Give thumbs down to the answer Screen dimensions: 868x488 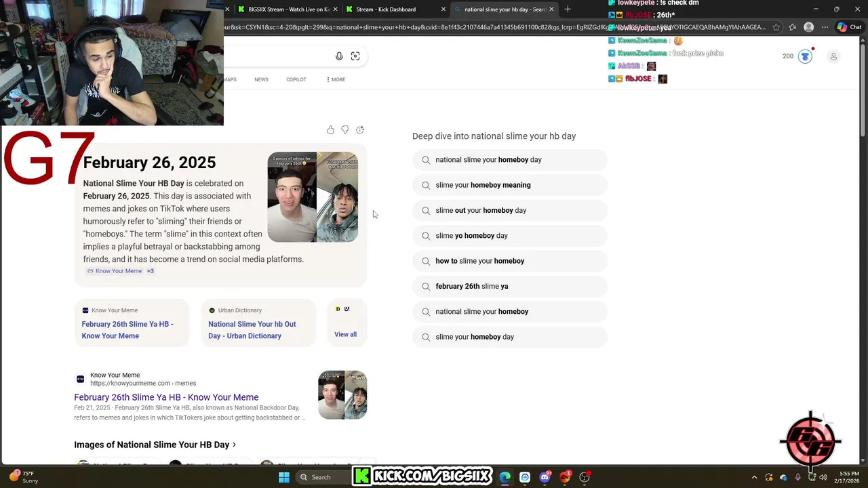(345, 129)
